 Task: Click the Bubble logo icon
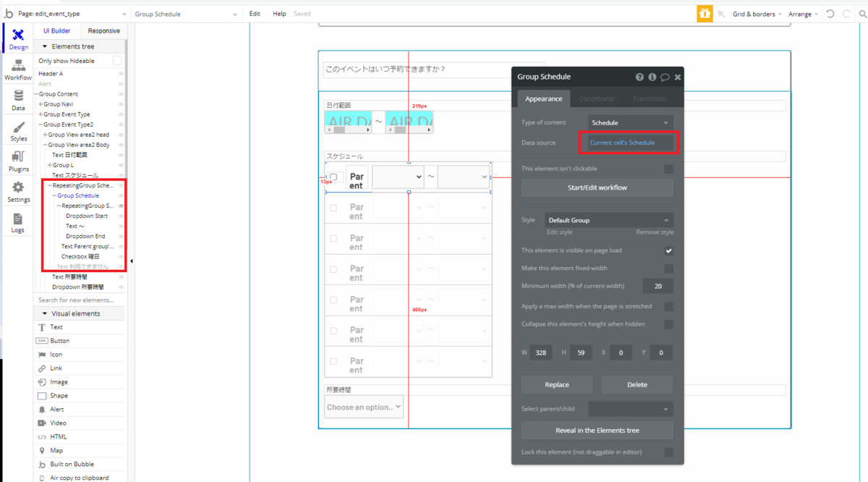(8, 14)
